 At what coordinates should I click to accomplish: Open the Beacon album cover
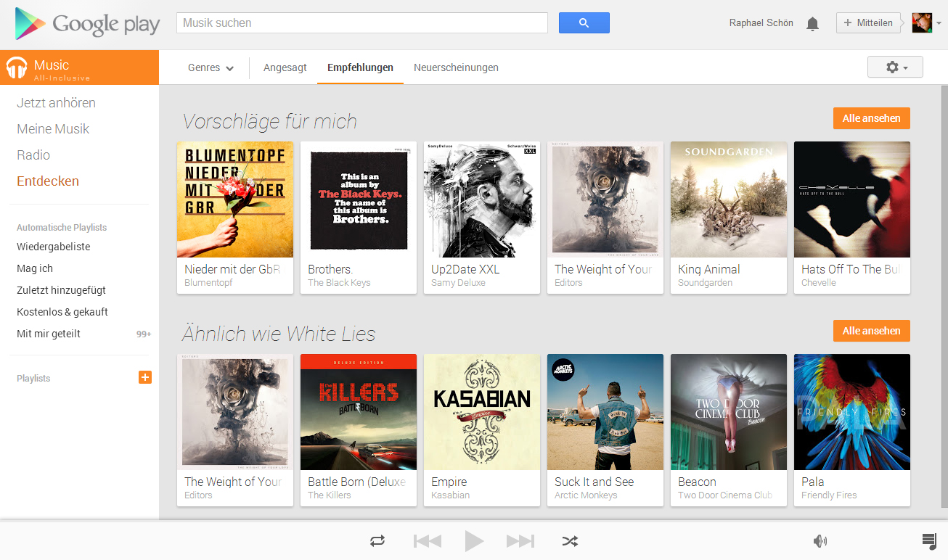pyautogui.click(x=729, y=412)
